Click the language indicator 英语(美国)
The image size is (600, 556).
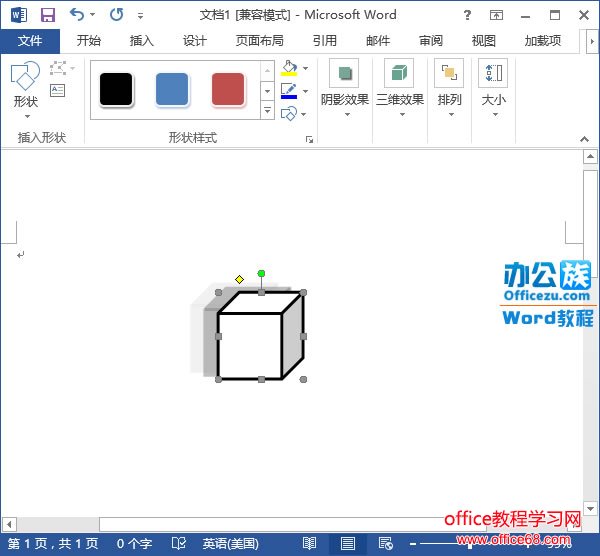[x=230, y=544]
